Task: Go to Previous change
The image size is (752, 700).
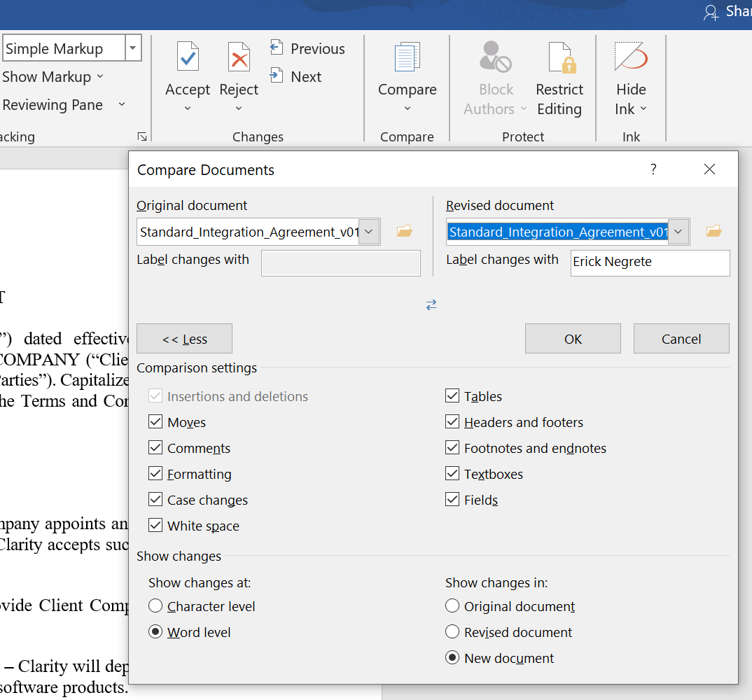Action: (307, 48)
